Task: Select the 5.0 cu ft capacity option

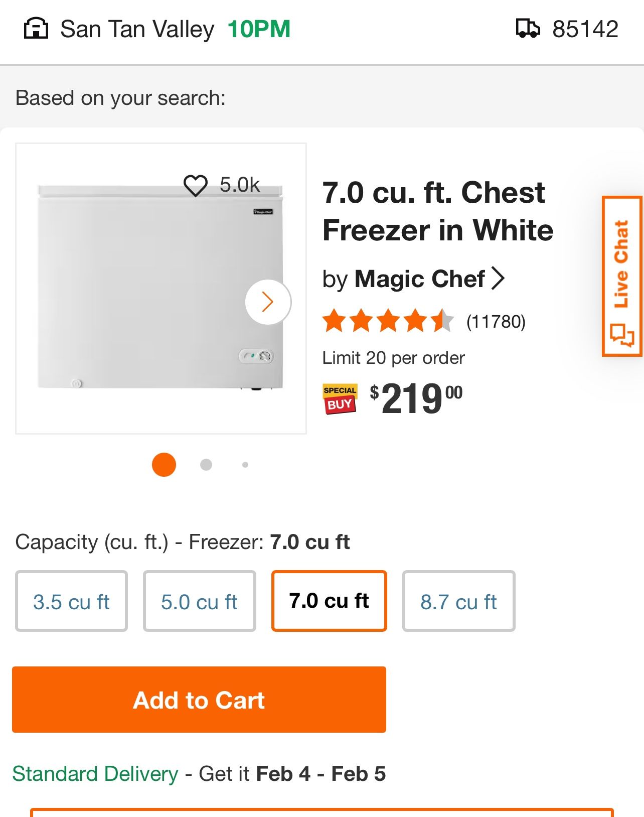Action: [199, 601]
